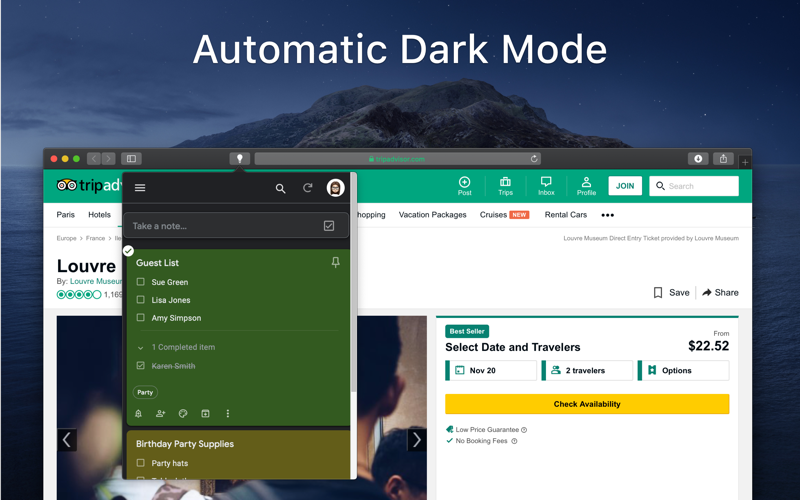Refresh notes with the reload icon
The width and height of the screenshot is (800, 500).
point(307,188)
